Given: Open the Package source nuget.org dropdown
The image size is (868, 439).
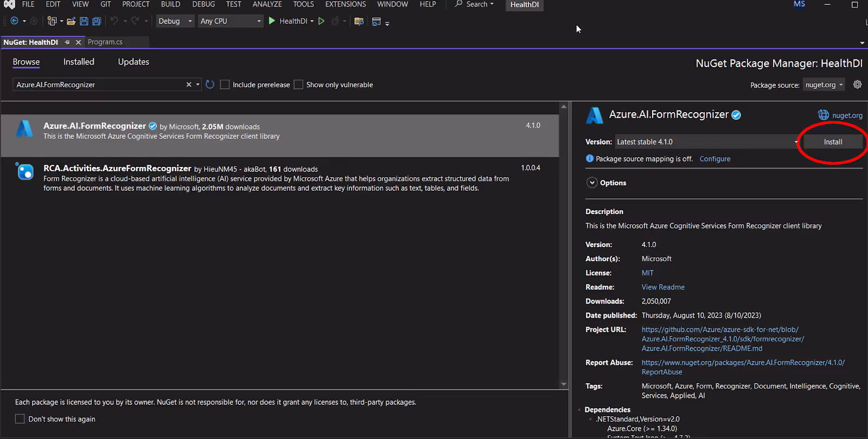Looking at the screenshot, I should 824,85.
